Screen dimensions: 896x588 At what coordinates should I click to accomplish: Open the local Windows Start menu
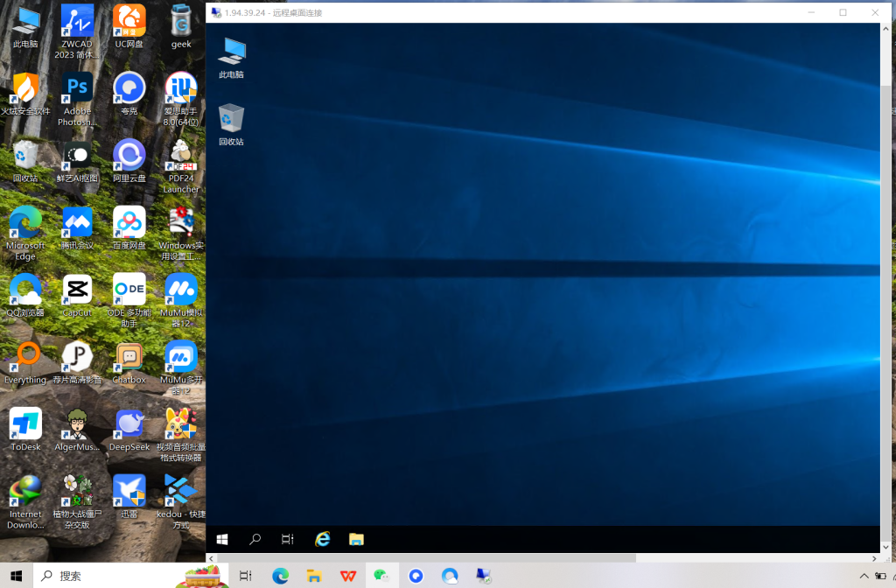[x=16, y=576]
